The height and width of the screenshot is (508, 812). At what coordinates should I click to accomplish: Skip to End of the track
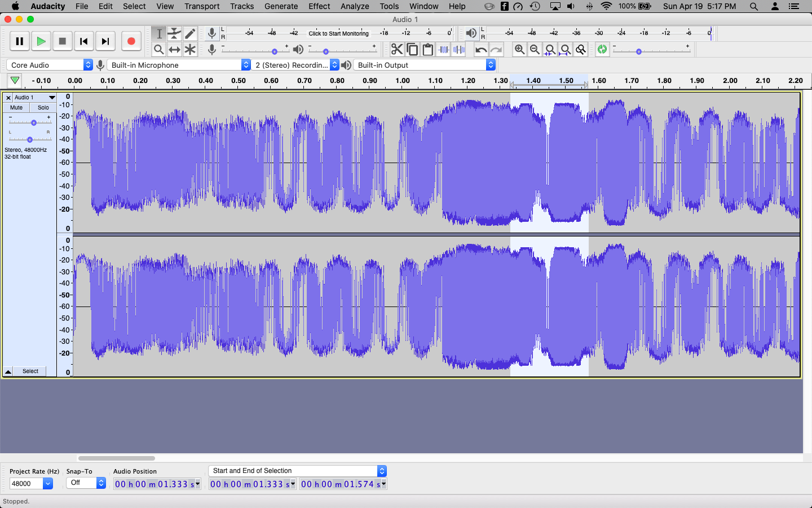coord(105,41)
